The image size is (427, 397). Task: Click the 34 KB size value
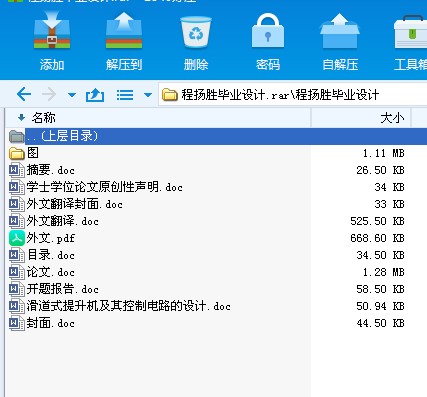(x=389, y=187)
